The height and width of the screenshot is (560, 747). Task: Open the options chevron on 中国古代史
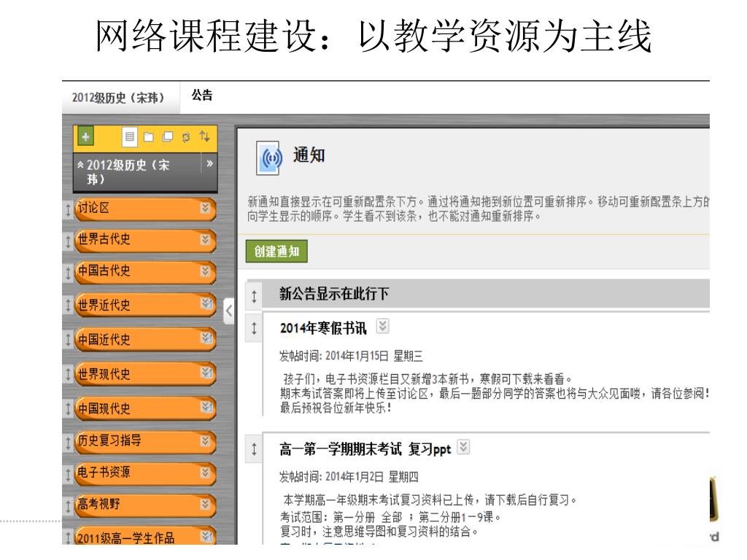(205, 271)
